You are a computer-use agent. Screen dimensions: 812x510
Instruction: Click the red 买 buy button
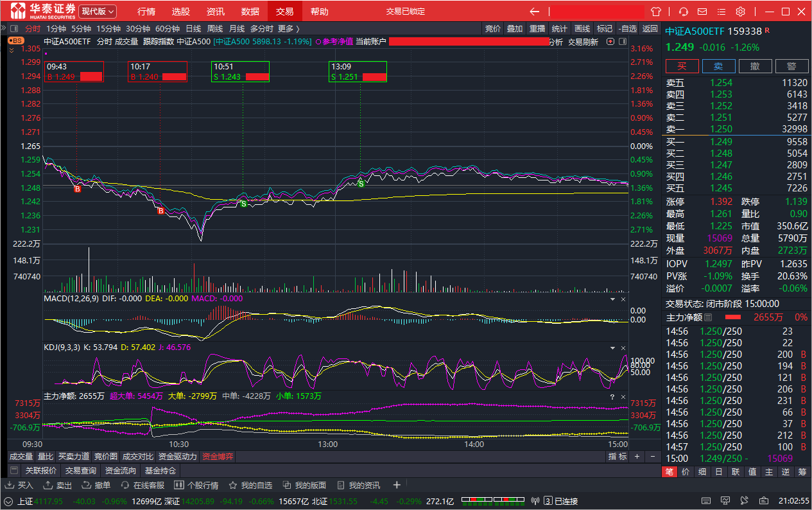tap(682, 66)
